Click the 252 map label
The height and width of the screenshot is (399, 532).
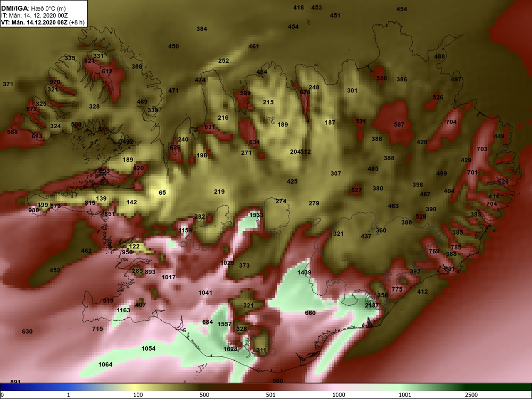point(223,61)
